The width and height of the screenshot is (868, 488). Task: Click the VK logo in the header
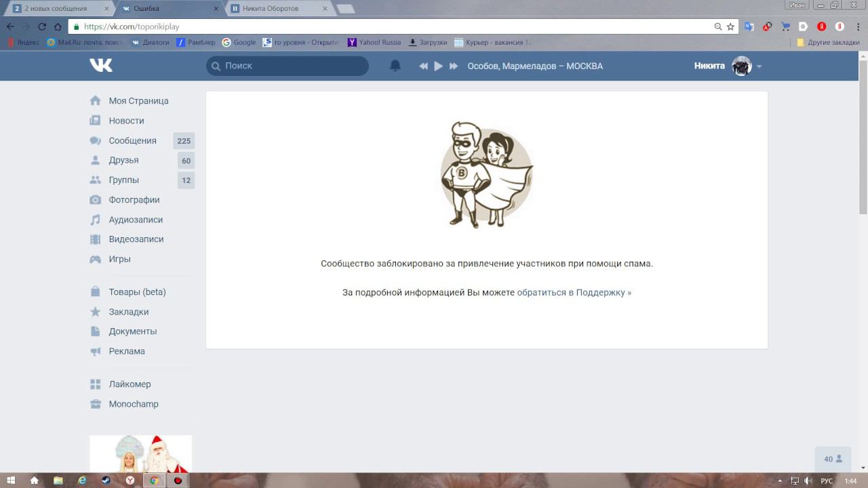pos(101,65)
